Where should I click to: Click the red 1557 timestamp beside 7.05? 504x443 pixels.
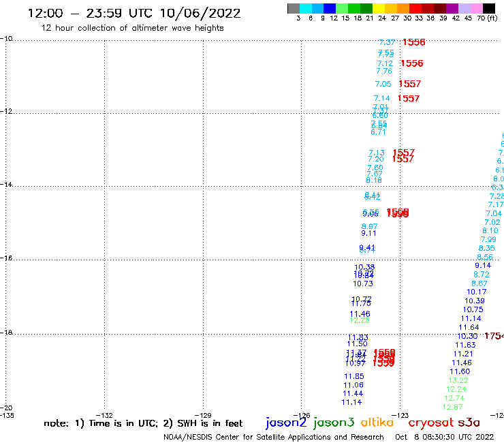(x=410, y=84)
